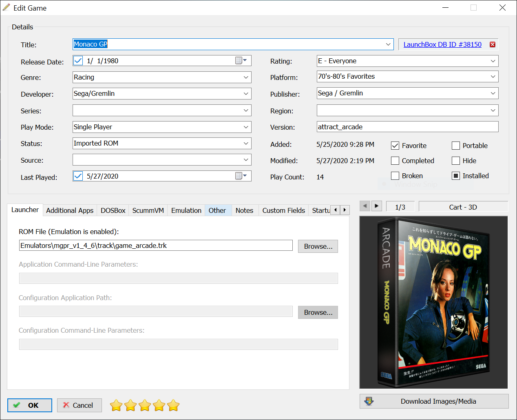The height and width of the screenshot is (420, 517).
Task: Click the Cart - 3D image type selector
Action: (x=463, y=207)
